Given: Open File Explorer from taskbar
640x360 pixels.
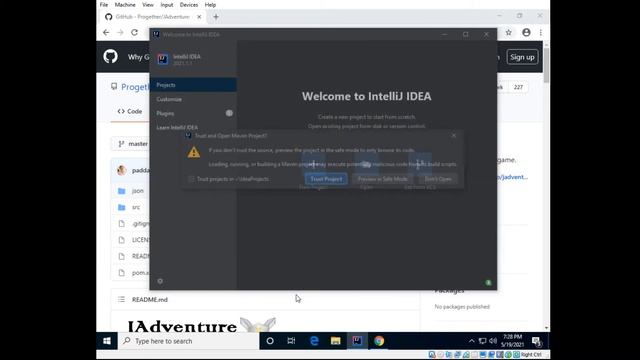Looking at the screenshot, I should pyautogui.click(x=336, y=341).
